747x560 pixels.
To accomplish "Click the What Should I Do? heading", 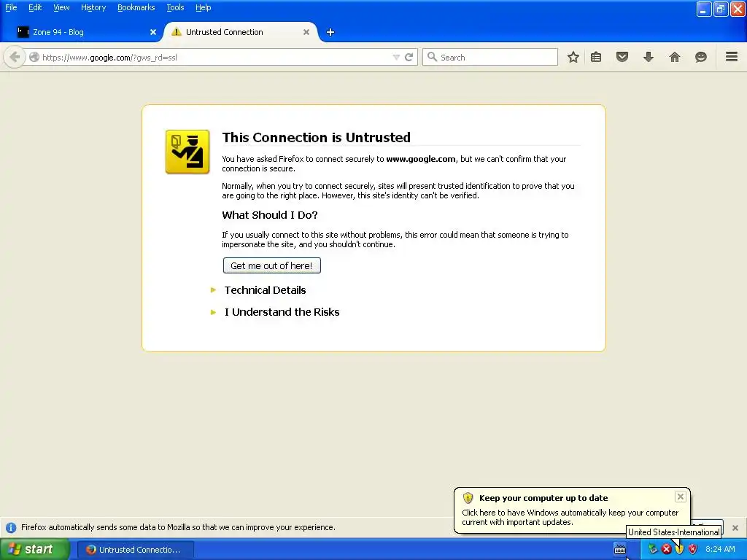I will pyautogui.click(x=270, y=215).
